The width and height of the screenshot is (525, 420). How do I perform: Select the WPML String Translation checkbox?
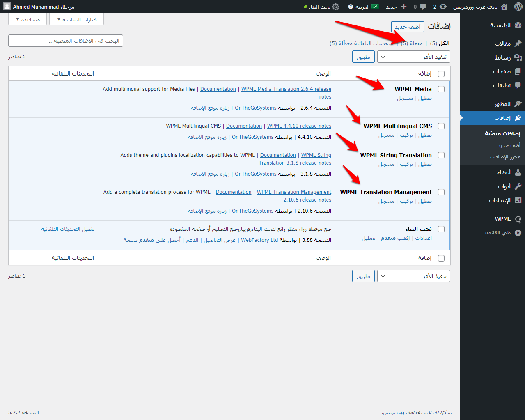point(441,155)
